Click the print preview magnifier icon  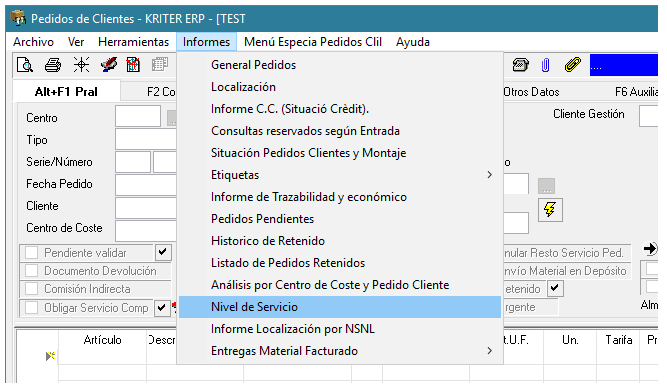pos(25,65)
